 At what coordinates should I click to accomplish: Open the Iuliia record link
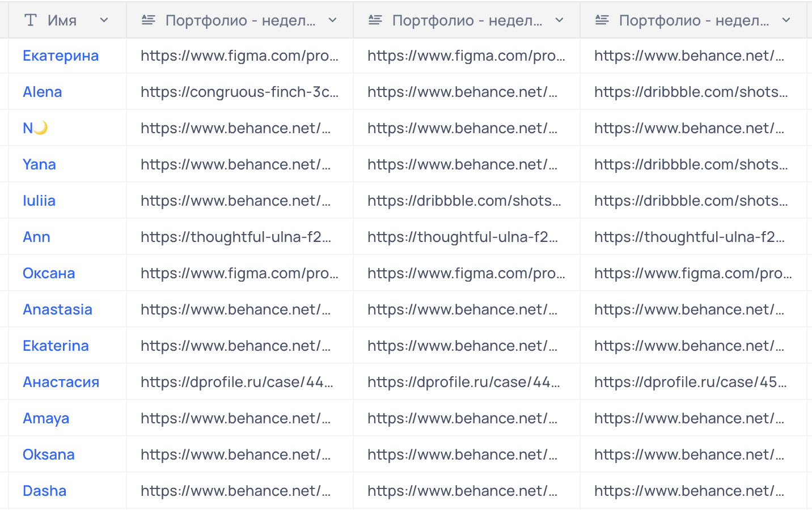pyautogui.click(x=39, y=201)
